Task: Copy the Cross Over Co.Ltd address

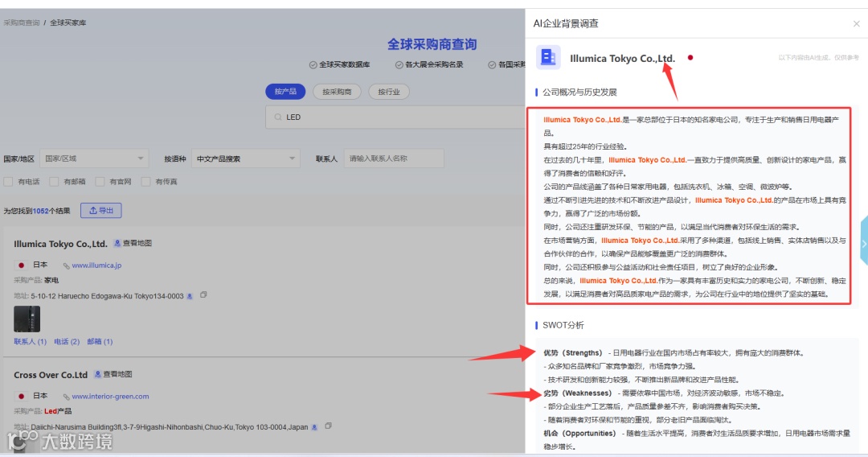Action: point(328,426)
